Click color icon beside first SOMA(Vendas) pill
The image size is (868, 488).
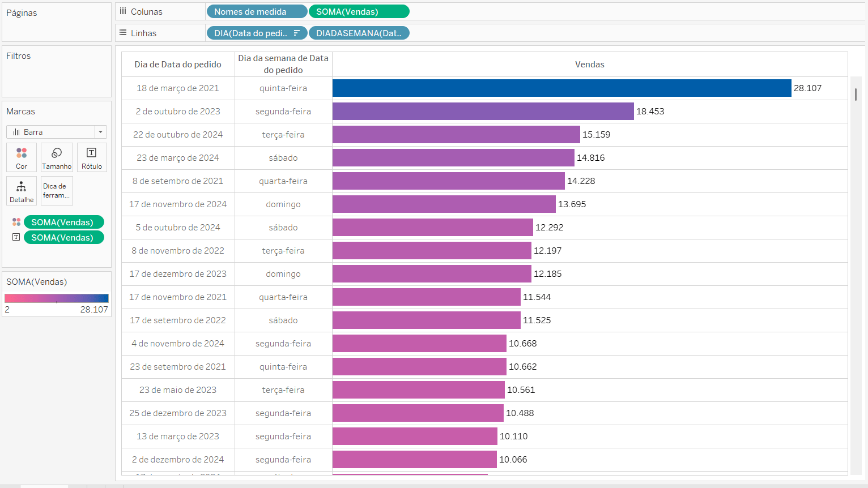click(x=16, y=222)
